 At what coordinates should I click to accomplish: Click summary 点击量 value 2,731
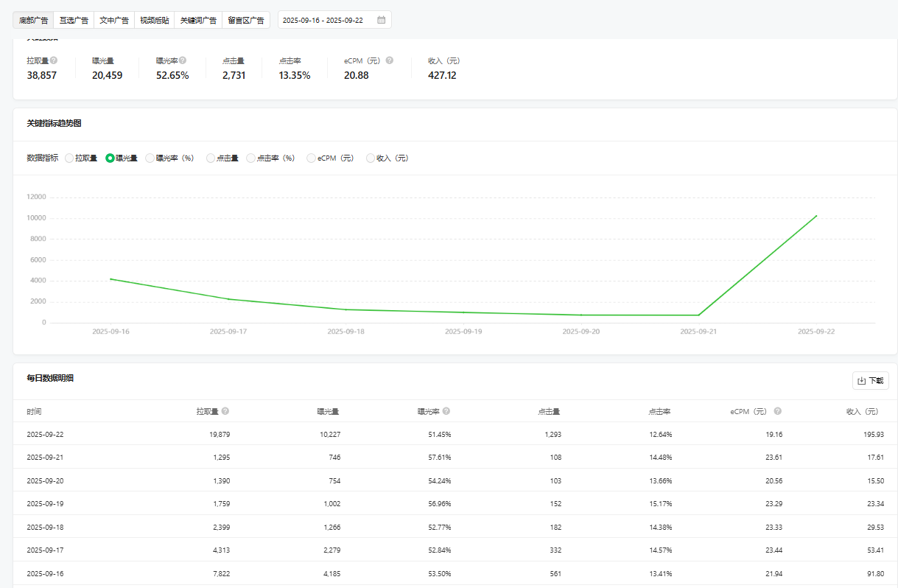click(234, 75)
